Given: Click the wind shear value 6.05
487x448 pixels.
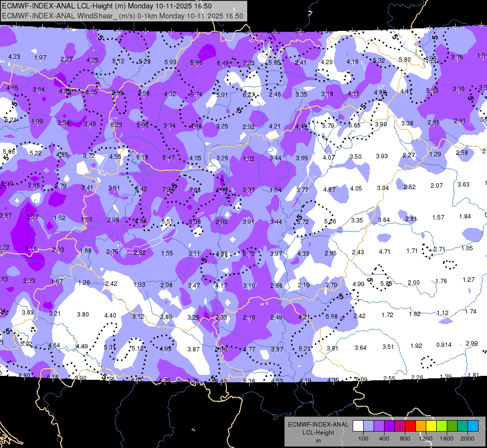Looking at the screenshot, I should [x=92, y=92].
